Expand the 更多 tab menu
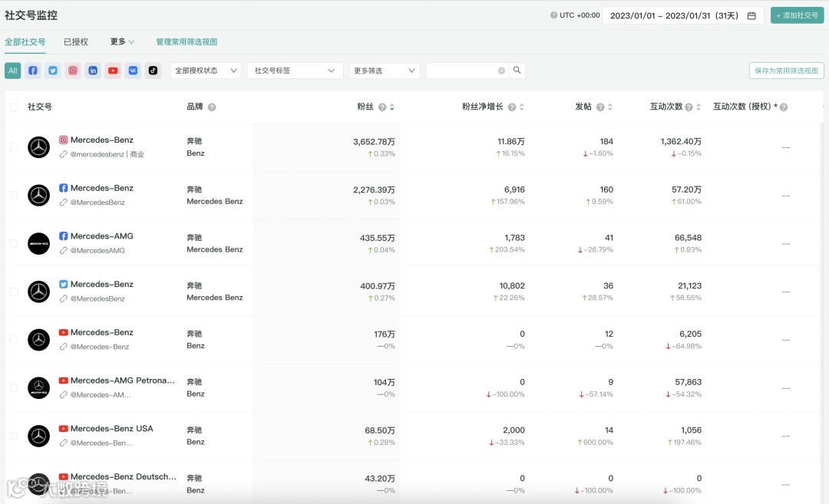This screenshot has width=829, height=504. coord(122,41)
